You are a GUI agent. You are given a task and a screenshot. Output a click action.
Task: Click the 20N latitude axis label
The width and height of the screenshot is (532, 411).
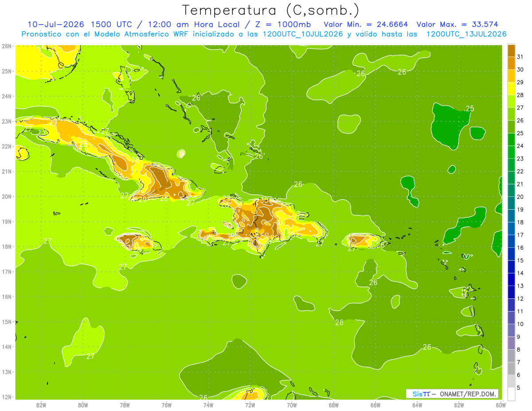[x=7, y=196]
